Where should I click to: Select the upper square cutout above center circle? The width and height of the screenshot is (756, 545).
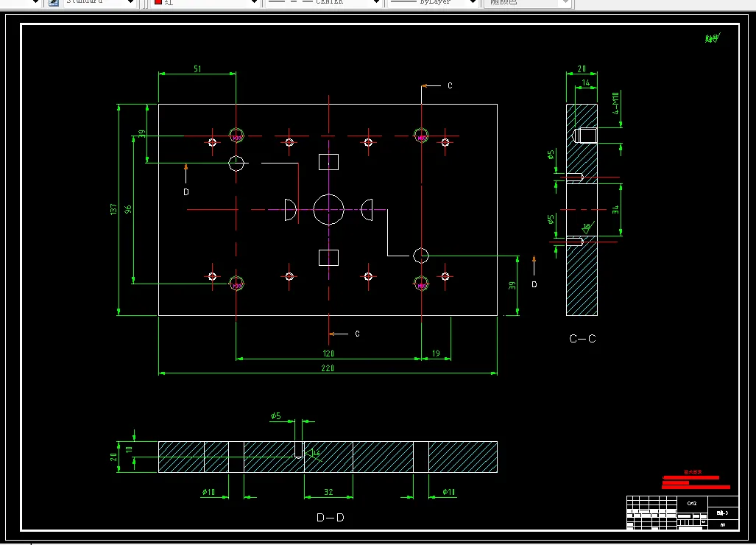click(x=329, y=162)
